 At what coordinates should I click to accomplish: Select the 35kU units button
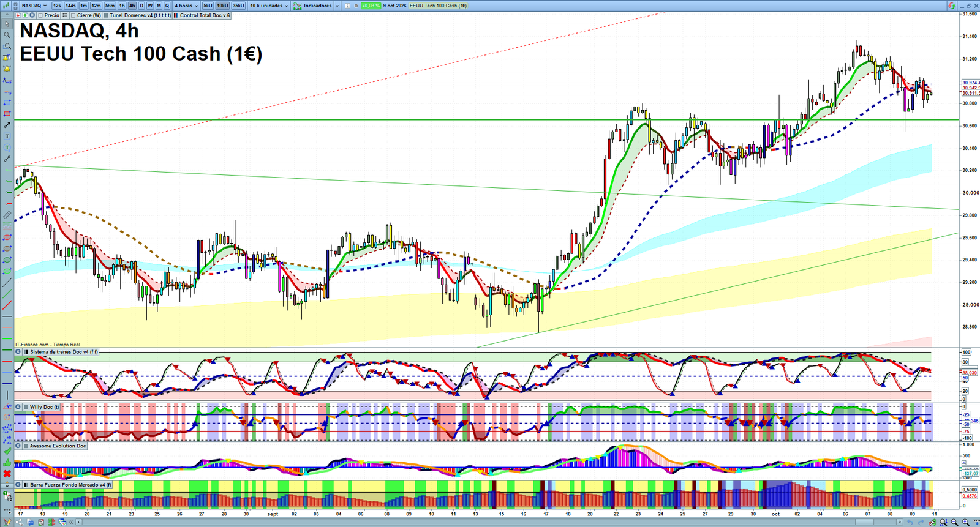click(x=238, y=6)
